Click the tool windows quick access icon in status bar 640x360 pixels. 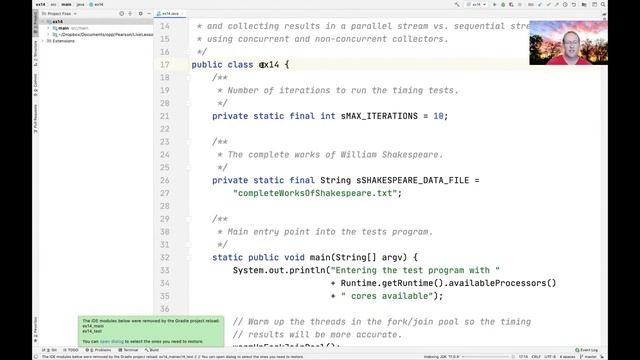pyautogui.click(x=36, y=357)
